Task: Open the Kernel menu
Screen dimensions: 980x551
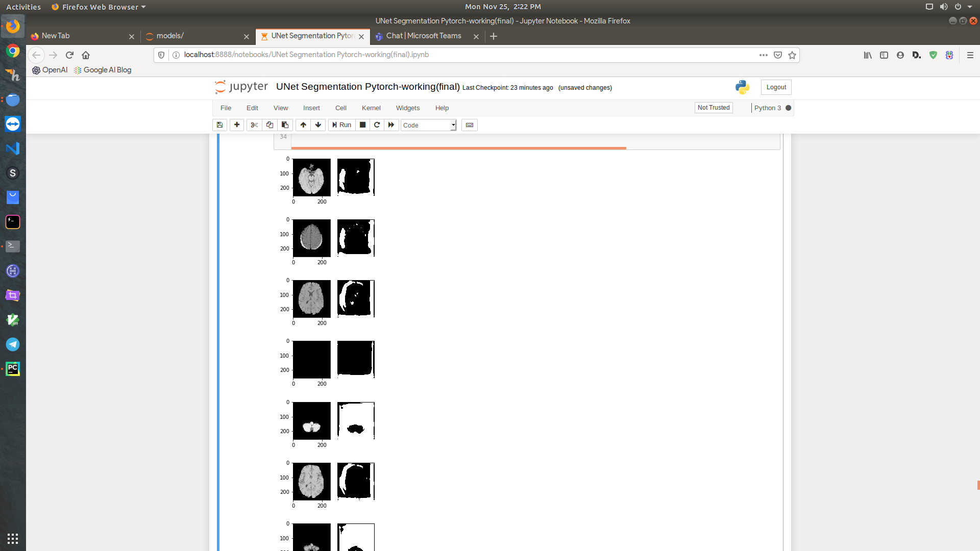Action: pos(371,108)
